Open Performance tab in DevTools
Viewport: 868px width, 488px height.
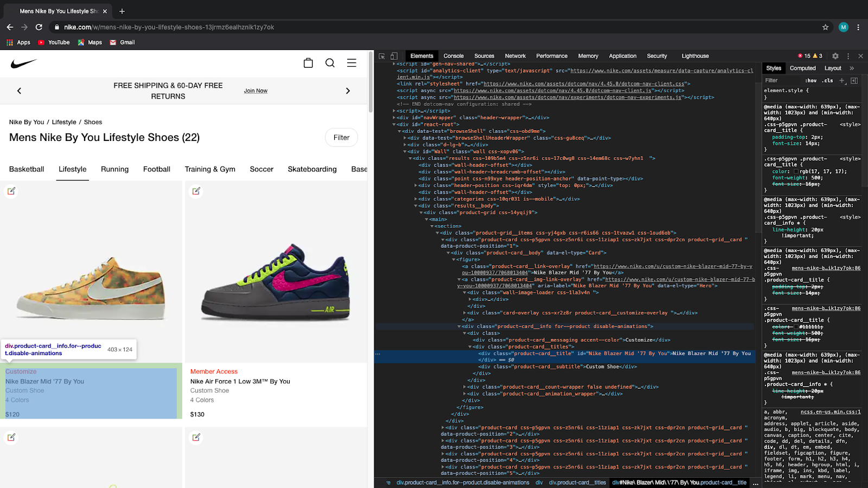(552, 56)
